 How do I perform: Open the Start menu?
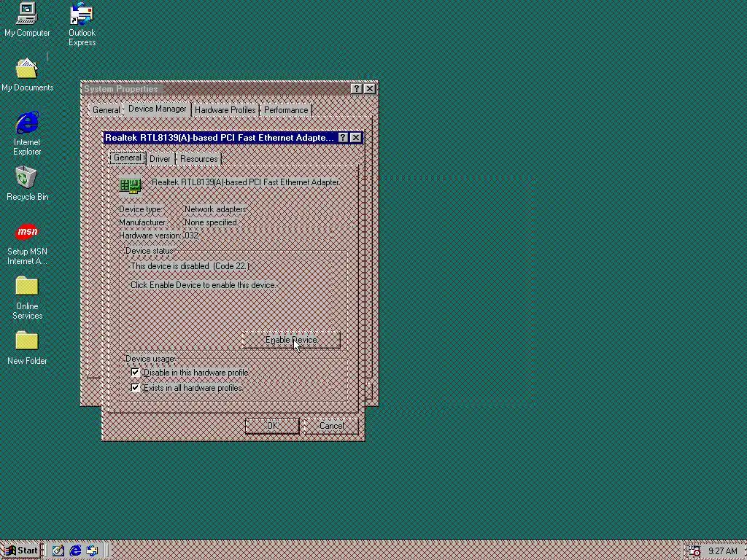pos(21,551)
